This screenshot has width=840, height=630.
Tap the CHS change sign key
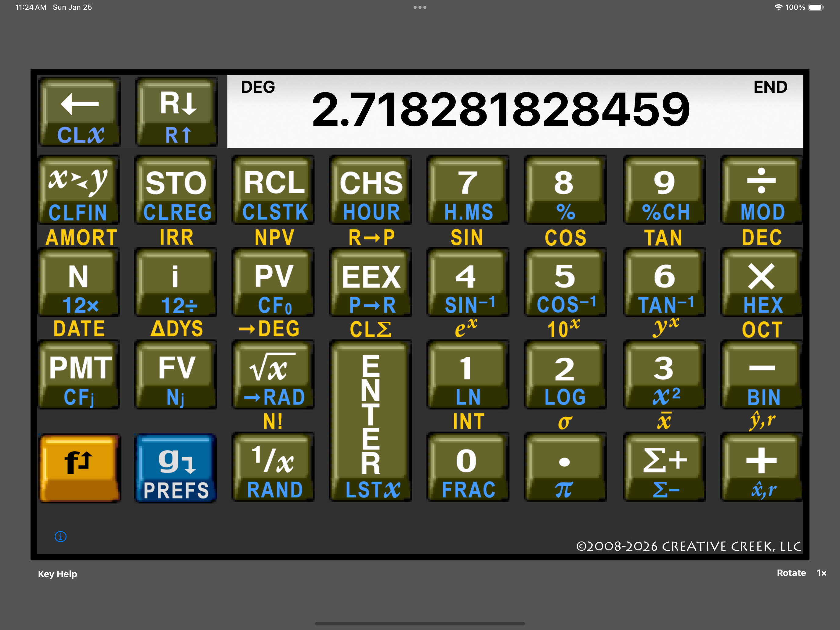[x=371, y=190]
